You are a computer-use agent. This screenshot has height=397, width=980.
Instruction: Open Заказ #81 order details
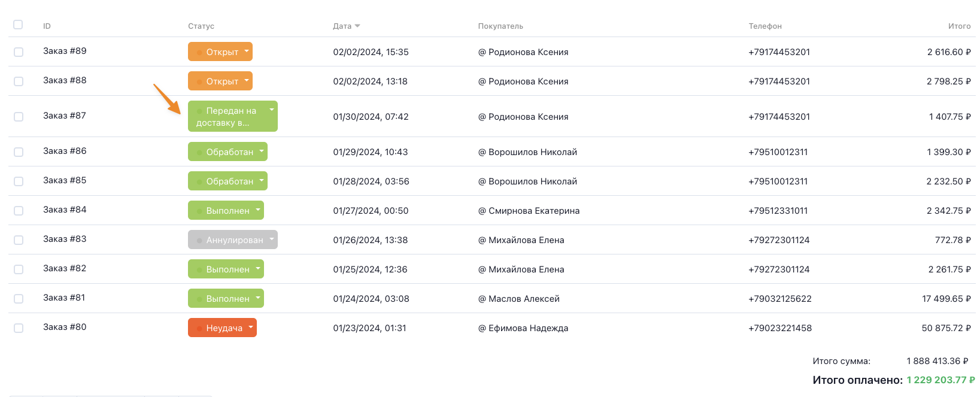point(64,298)
